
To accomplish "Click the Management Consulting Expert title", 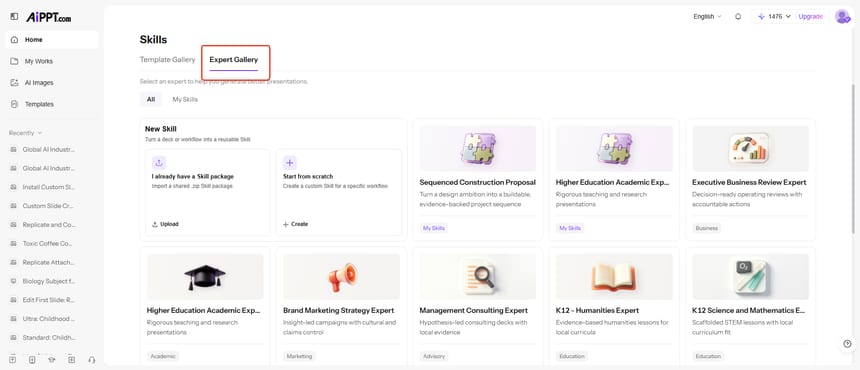I will (474, 310).
